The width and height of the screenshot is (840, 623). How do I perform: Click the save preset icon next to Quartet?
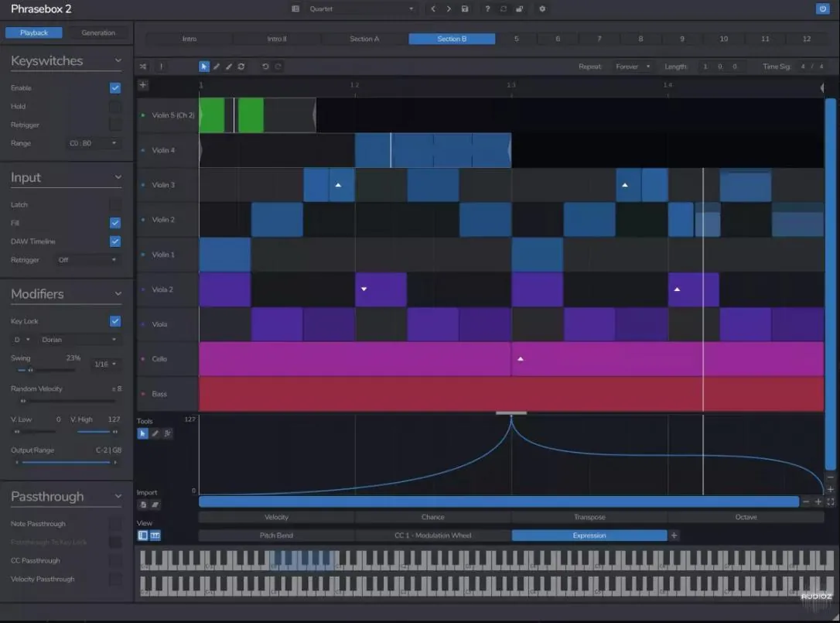[465, 9]
